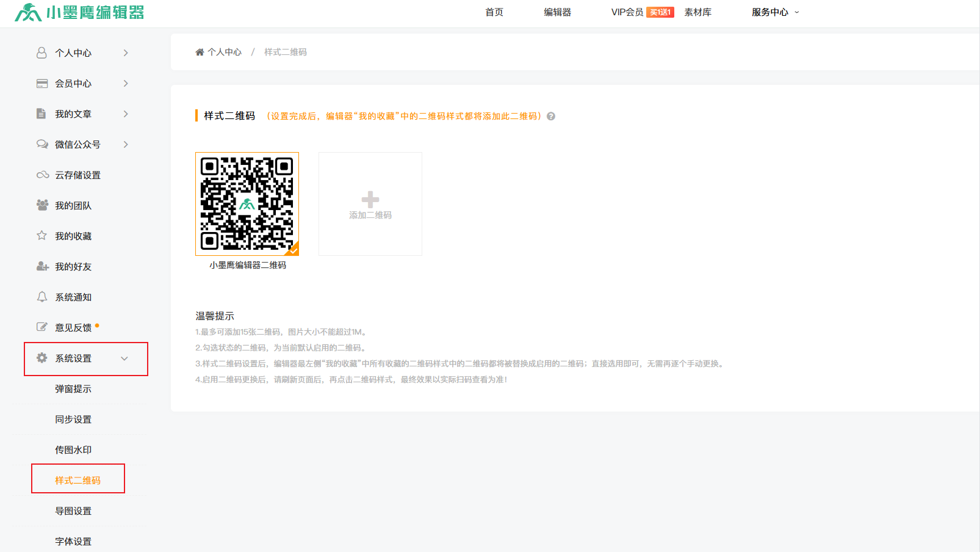This screenshot has width=980, height=552.
Task: Click the home icon in breadcrumb
Action: click(x=200, y=52)
